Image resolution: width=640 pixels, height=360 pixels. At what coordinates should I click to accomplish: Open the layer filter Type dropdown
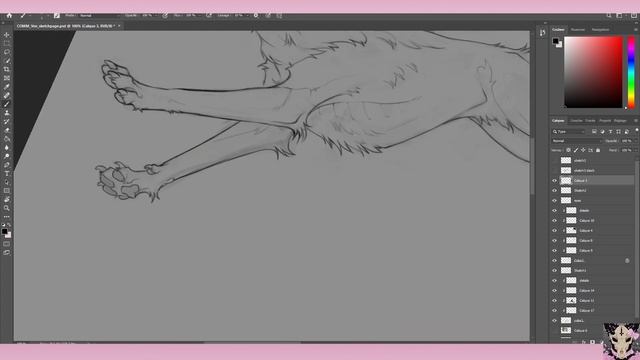[569, 132]
